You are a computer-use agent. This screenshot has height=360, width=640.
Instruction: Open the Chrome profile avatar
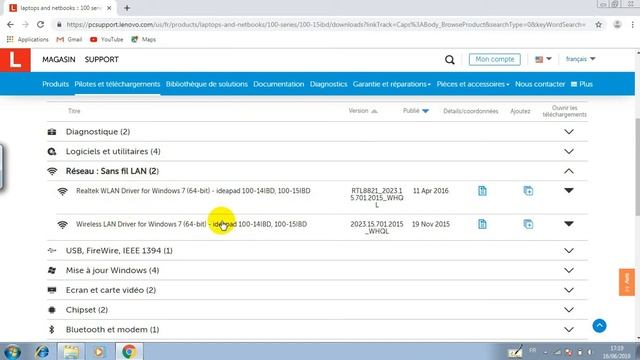[617, 24]
